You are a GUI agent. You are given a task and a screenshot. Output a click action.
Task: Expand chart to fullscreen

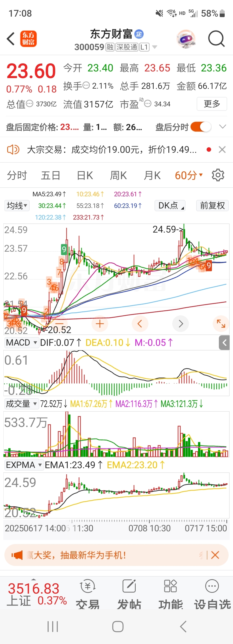tap(221, 324)
